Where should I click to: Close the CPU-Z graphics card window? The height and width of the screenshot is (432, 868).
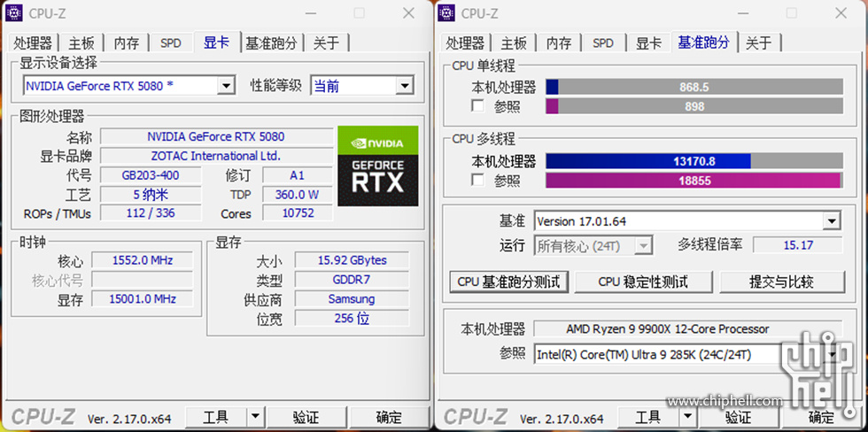click(x=408, y=13)
